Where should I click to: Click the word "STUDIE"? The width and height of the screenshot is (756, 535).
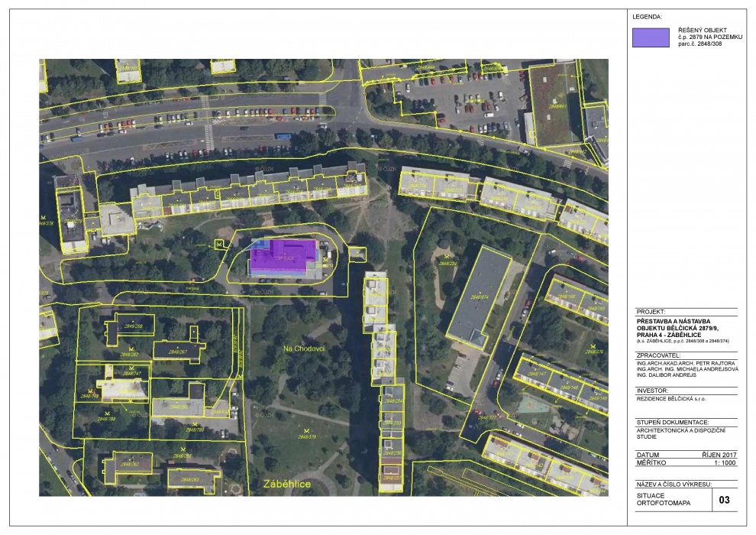pos(646,436)
